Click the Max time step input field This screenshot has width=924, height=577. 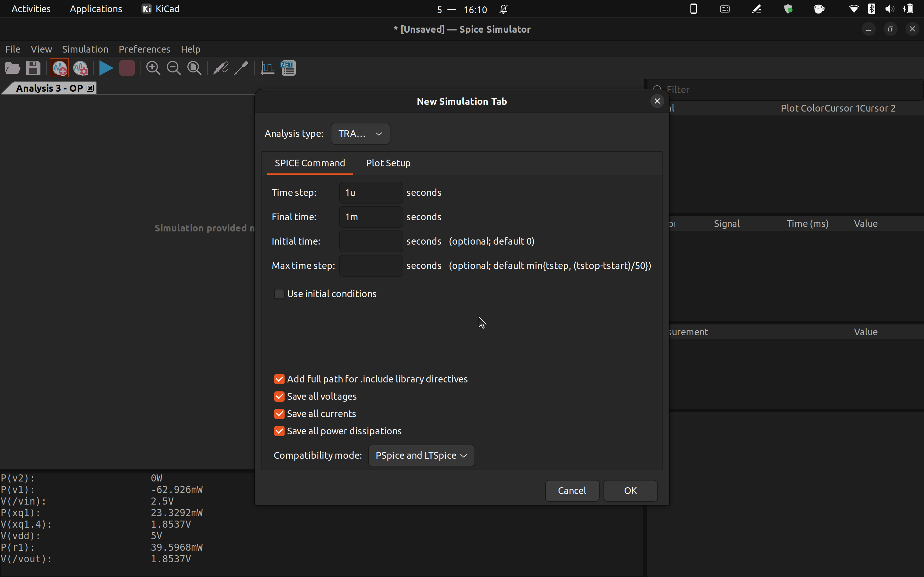click(370, 266)
